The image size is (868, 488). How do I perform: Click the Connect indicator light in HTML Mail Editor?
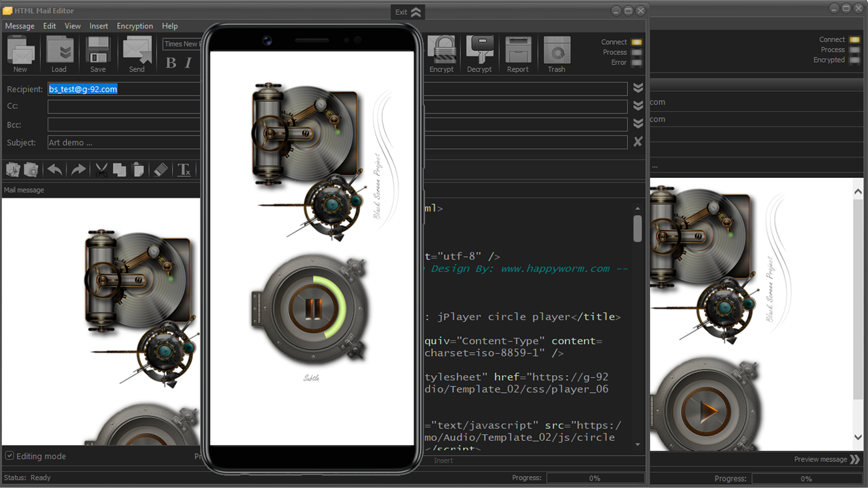pyautogui.click(x=637, y=42)
